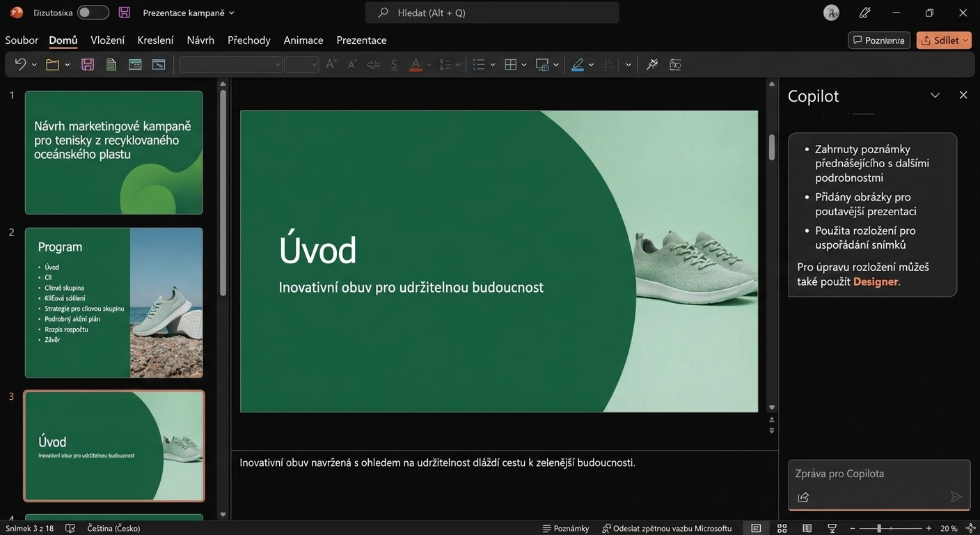
Task: Apply the red font color
Action: coord(416,65)
